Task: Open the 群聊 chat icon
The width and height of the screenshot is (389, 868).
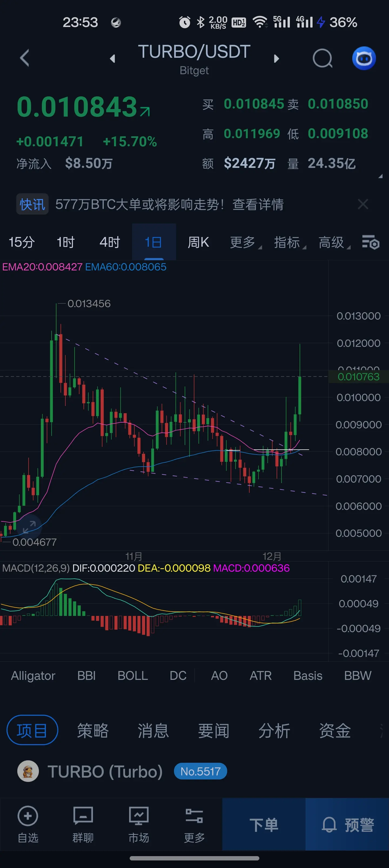Action: click(83, 816)
